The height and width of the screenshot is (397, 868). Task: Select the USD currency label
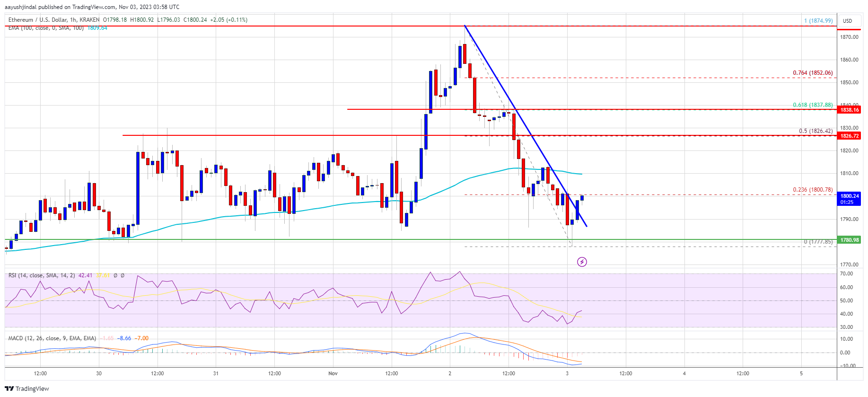point(847,21)
